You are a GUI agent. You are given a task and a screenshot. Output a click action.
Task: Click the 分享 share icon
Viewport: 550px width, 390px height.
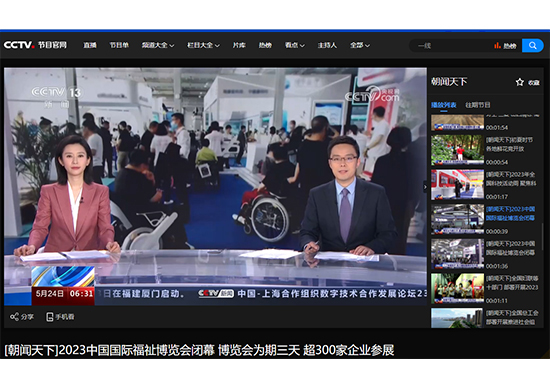pyautogui.click(x=14, y=317)
